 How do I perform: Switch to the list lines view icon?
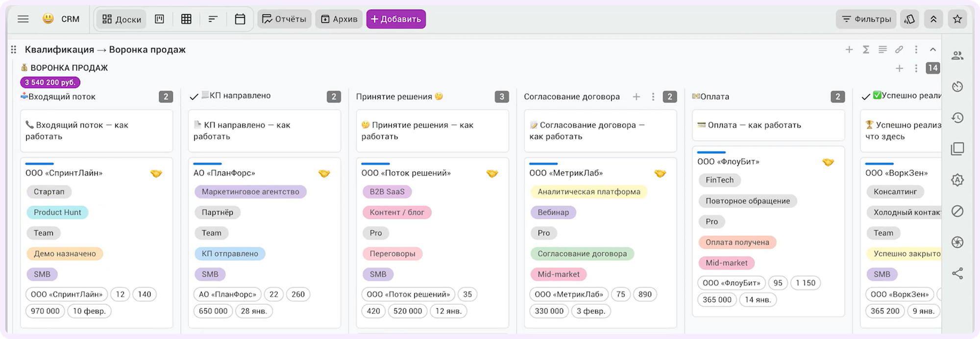click(213, 19)
